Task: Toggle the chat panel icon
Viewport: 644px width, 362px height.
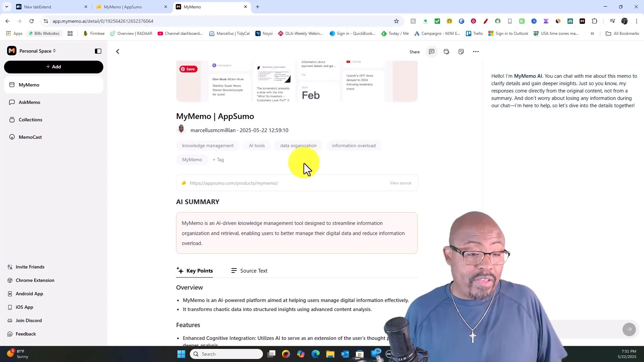Action: coord(432,52)
